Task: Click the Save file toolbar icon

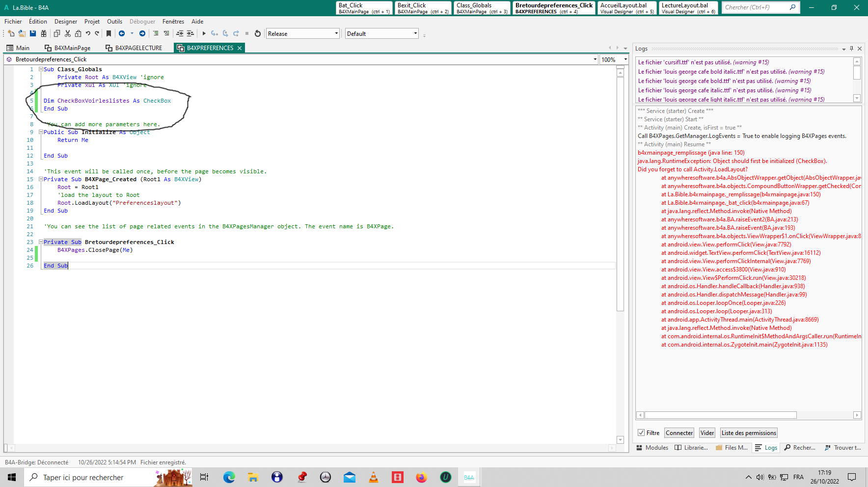Action: 33,33
